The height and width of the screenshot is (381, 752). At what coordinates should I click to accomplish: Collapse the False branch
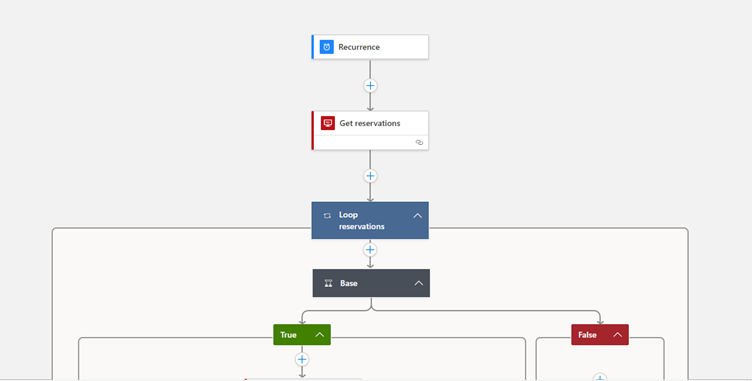[x=618, y=335]
